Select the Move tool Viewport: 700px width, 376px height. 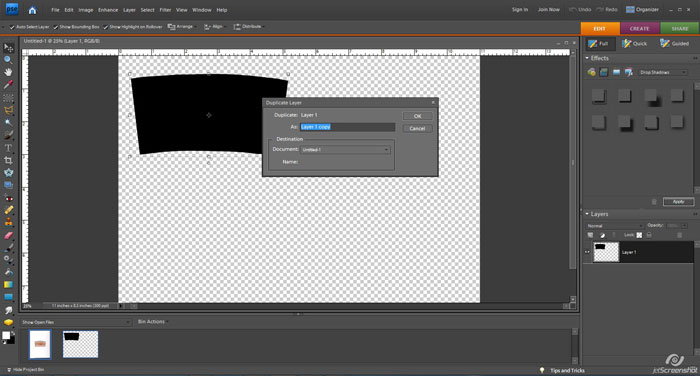pyautogui.click(x=8, y=47)
